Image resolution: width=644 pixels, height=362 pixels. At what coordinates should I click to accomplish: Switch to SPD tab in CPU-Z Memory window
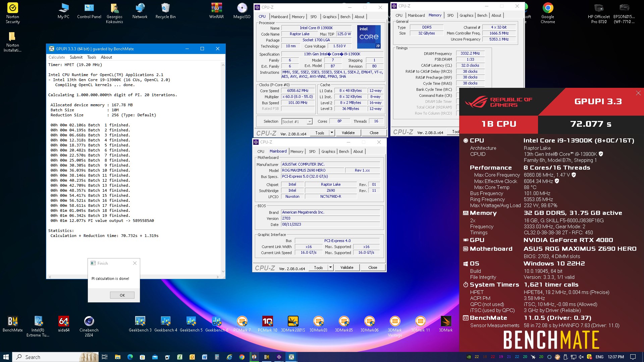[450, 15]
